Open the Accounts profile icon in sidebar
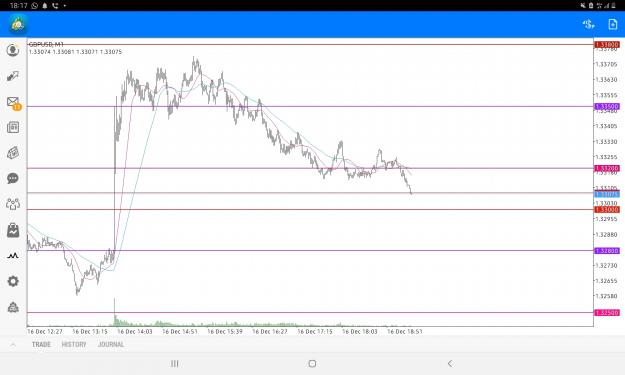This screenshot has height=375, width=625. click(13, 50)
